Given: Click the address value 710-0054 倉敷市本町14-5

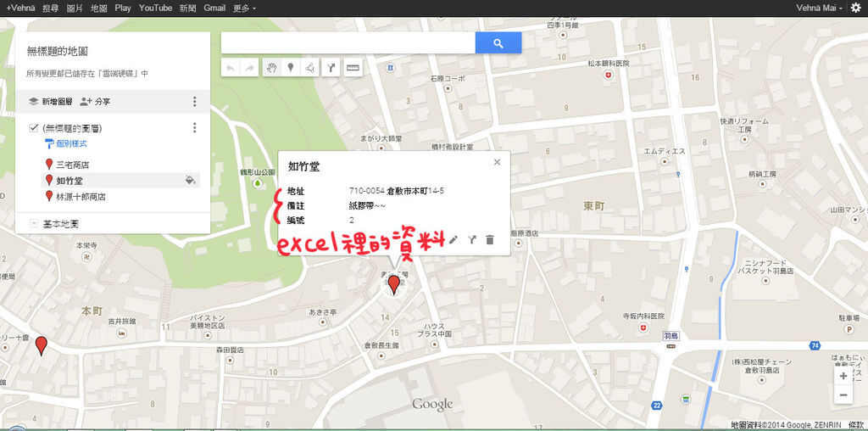Looking at the screenshot, I should tap(397, 191).
